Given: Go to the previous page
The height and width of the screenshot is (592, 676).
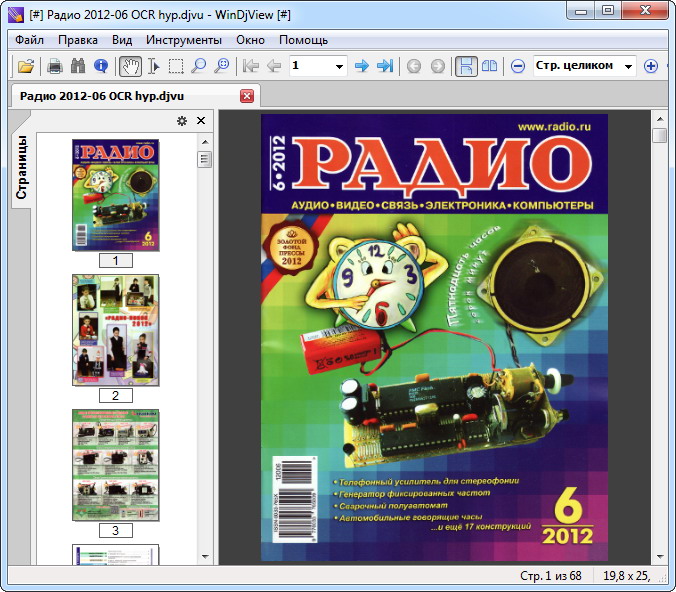Looking at the screenshot, I should (x=274, y=66).
